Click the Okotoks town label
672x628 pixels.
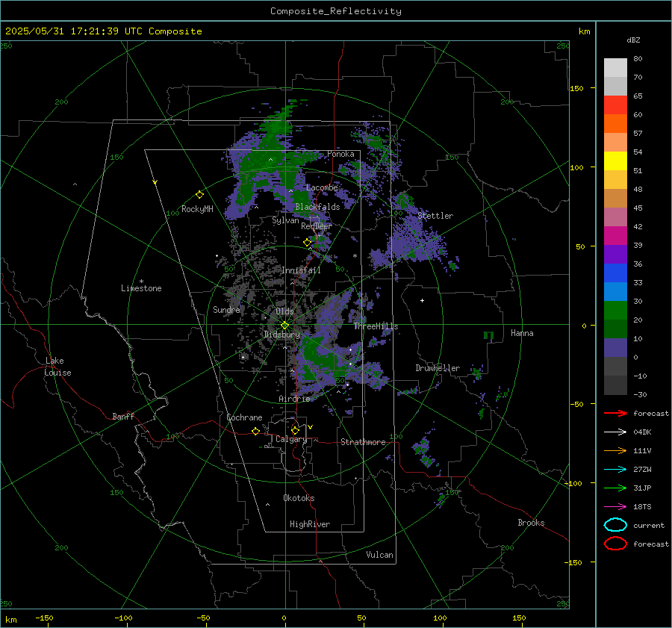pyautogui.click(x=299, y=498)
